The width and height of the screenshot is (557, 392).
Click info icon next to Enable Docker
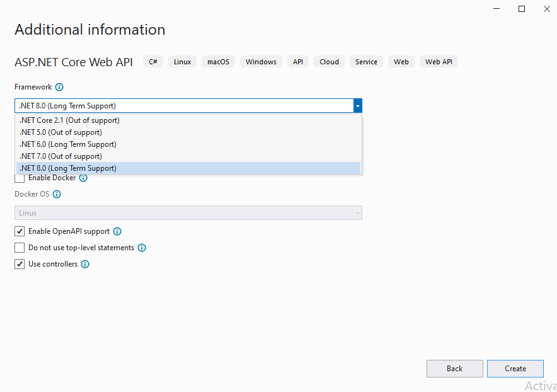point(83,178)
